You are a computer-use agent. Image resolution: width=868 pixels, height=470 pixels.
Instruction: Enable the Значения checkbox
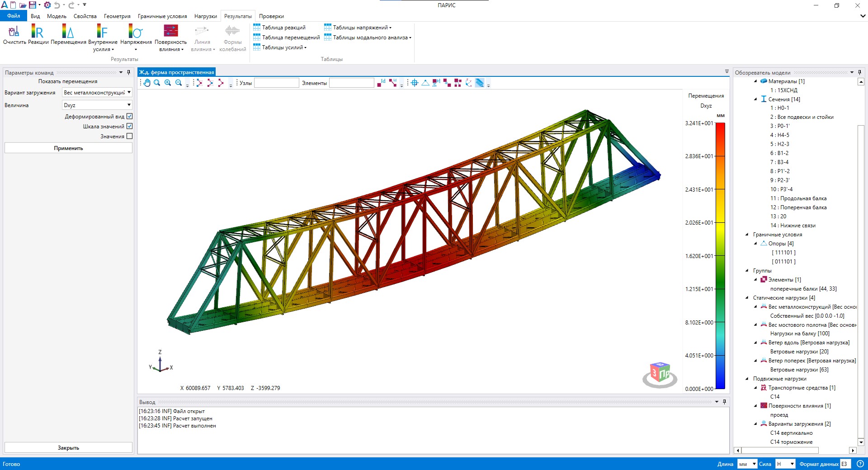130,136
